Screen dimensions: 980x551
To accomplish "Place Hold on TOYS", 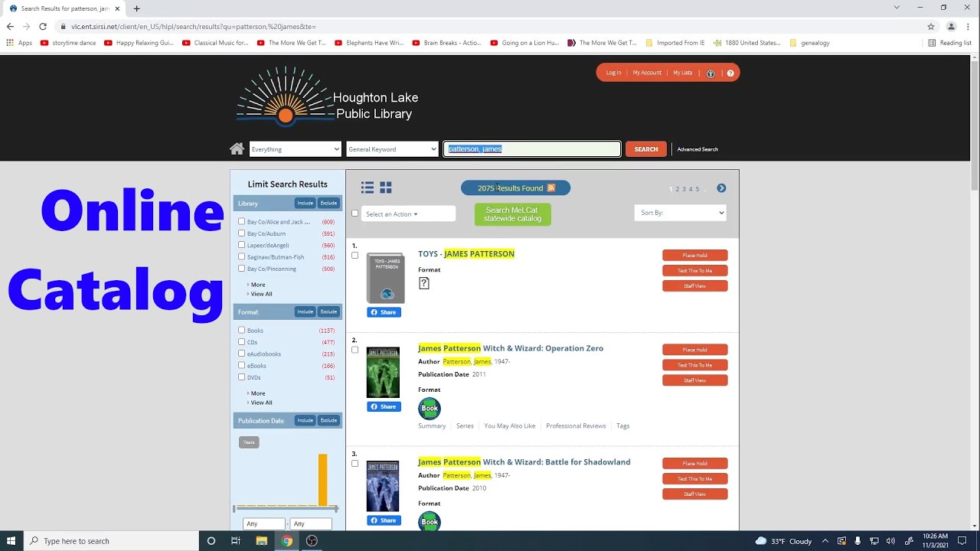I will (x=695, y=255).
